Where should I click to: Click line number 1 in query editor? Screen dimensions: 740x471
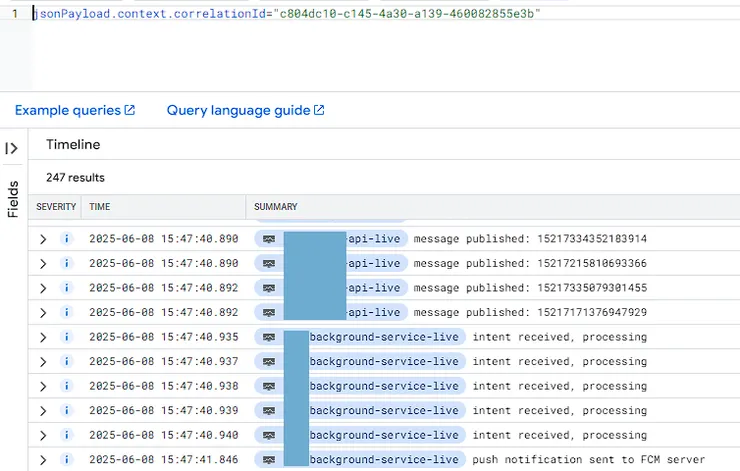(15, 14)
